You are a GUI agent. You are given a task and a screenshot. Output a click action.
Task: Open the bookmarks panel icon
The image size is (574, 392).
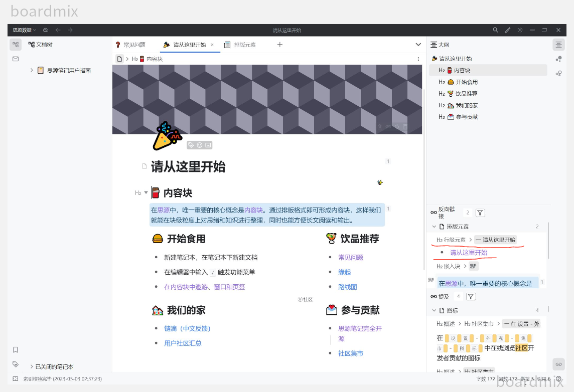coord(15,349)
